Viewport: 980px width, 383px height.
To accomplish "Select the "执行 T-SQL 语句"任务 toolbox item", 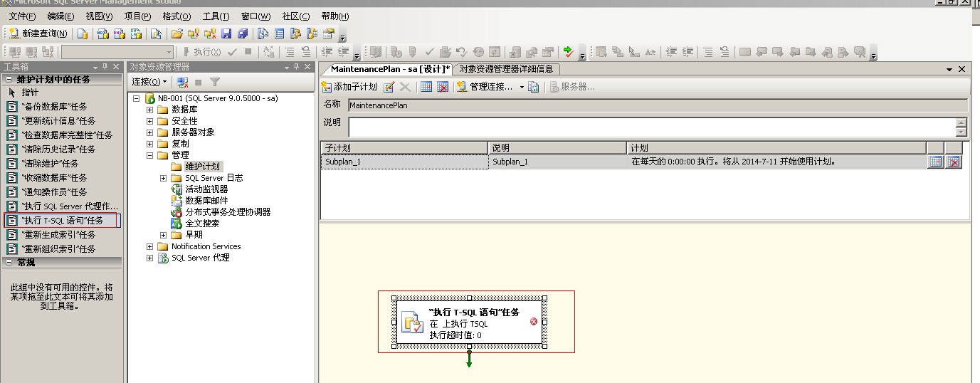I will point(63,221).
